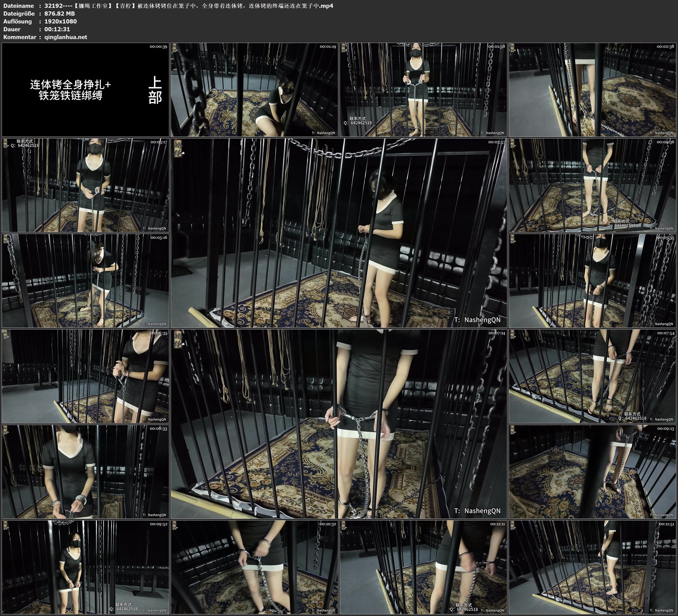This screenshot has height=616, width=678.
Task: Open the frame timestamped 00:11:11
Action: click(423, 567)
